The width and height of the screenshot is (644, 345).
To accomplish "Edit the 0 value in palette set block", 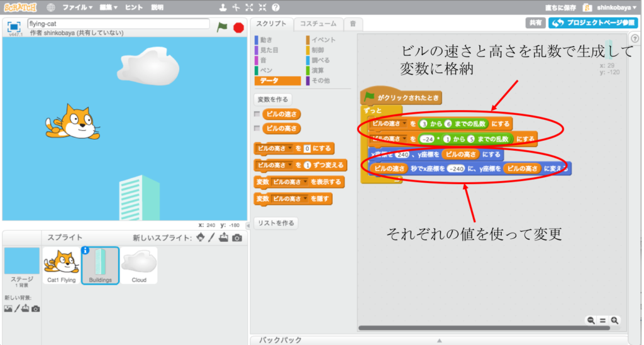I will (307, 148).
